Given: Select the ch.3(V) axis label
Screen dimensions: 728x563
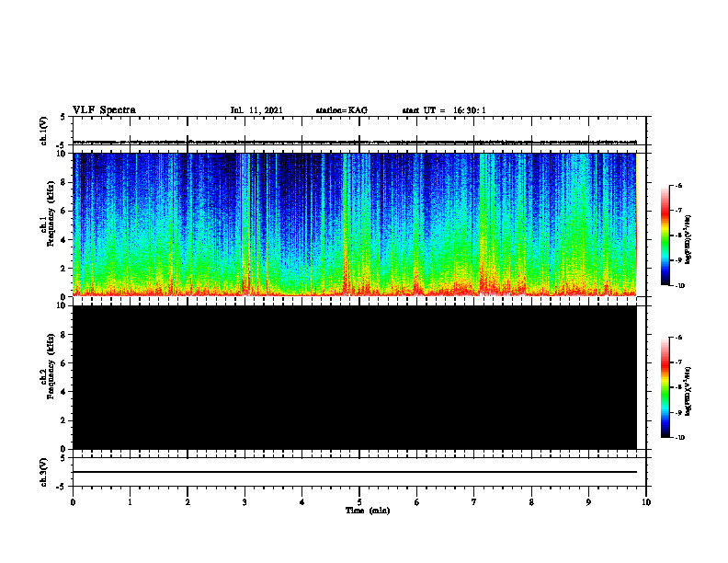Looking at the screenshot, I should pos(43,472).
